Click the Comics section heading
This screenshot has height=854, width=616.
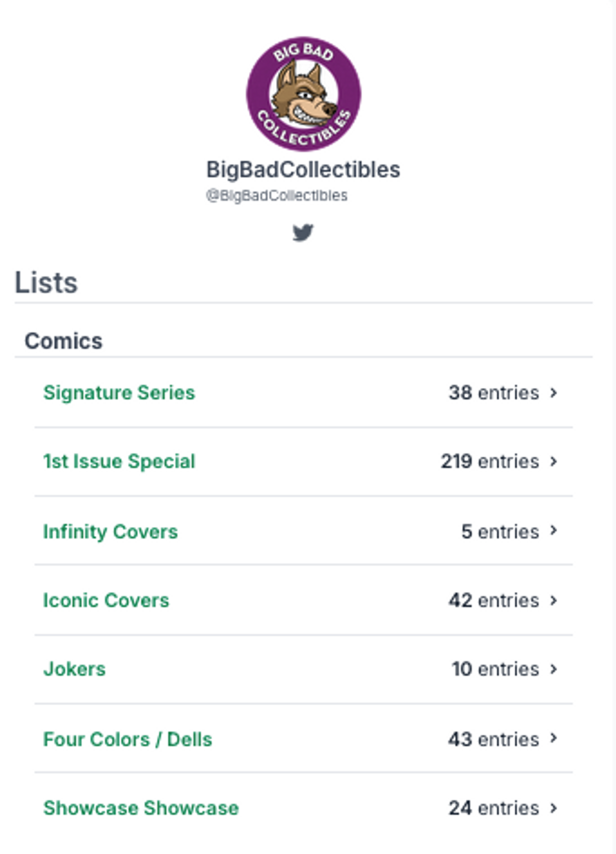[x=64, y=341]
